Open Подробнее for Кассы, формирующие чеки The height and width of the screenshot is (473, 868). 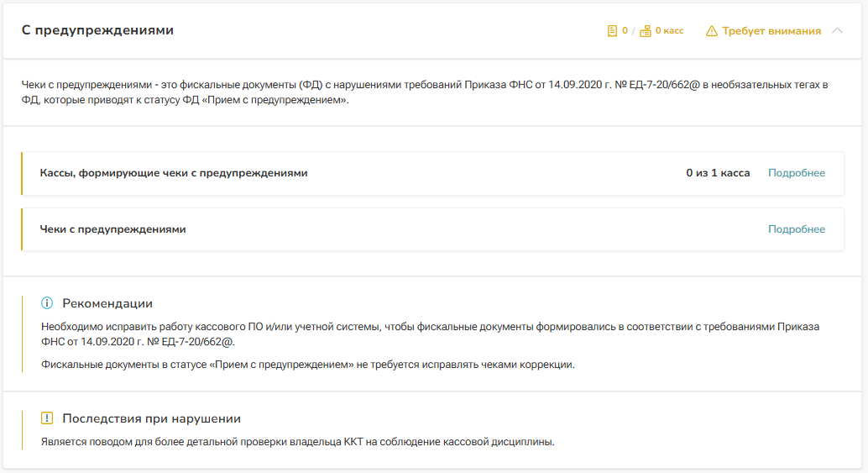[796, 173]
